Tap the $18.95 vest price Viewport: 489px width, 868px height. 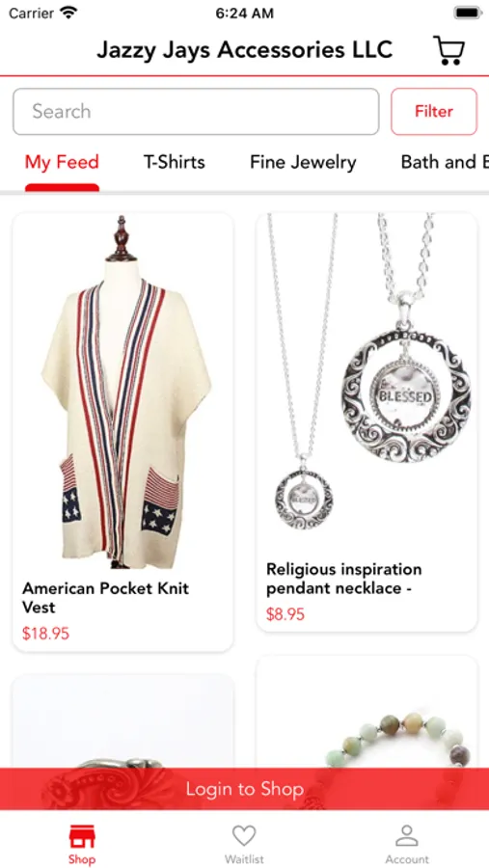point(46,634)
